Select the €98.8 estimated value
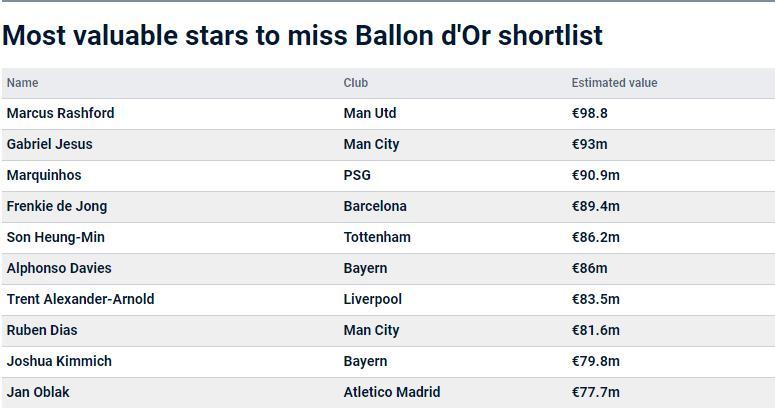 pyautogui.click(x=589, y=113)
